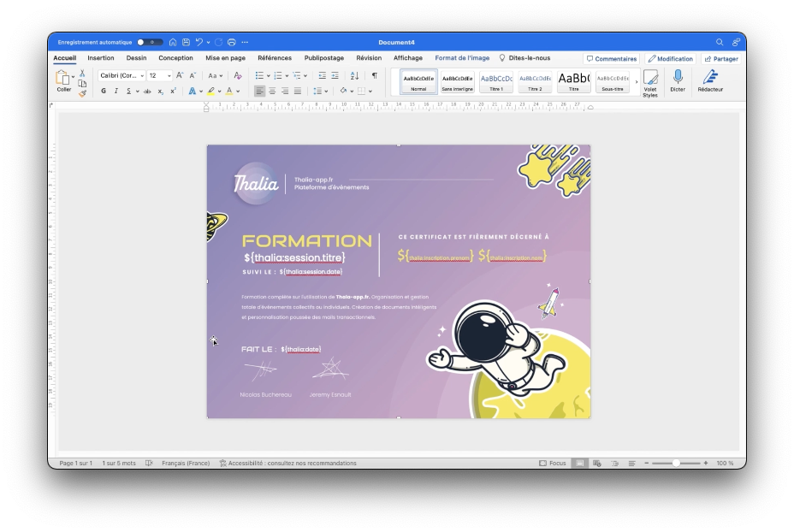Toggle Enregistrement automatique switch

pyautogui.click(x=149, y=42)
